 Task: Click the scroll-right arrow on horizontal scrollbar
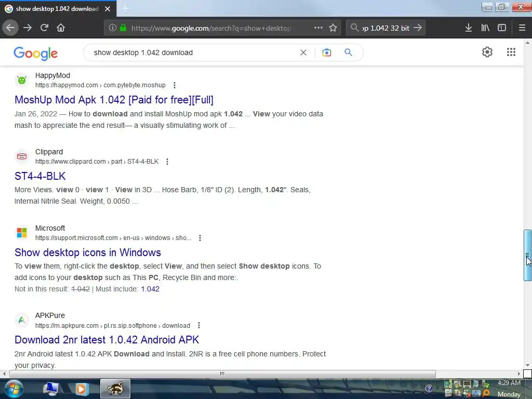[x=519, y=374]
